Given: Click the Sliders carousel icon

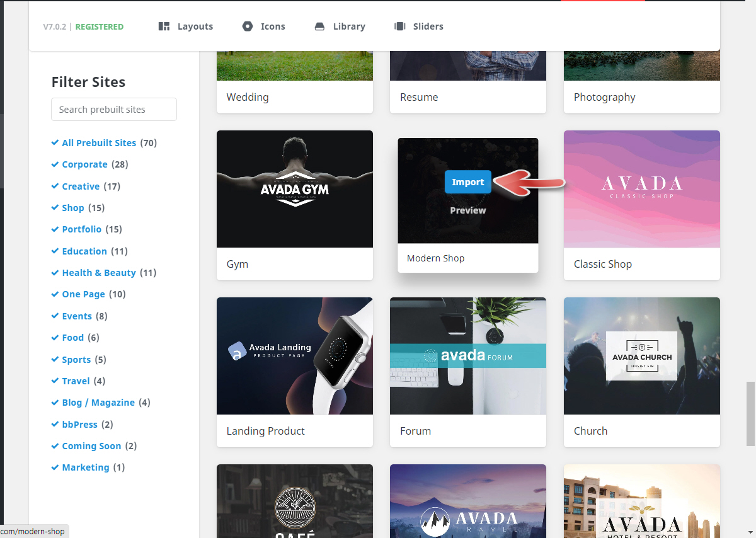Looking at the screenshot, I should 399,26.
